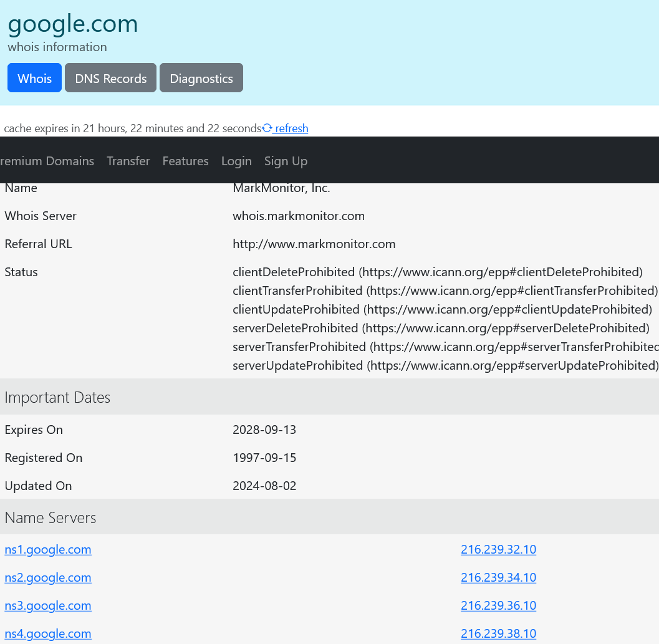Click Sign Up in the navigation bar
The image size is (659, 644).
coord(286,161)
